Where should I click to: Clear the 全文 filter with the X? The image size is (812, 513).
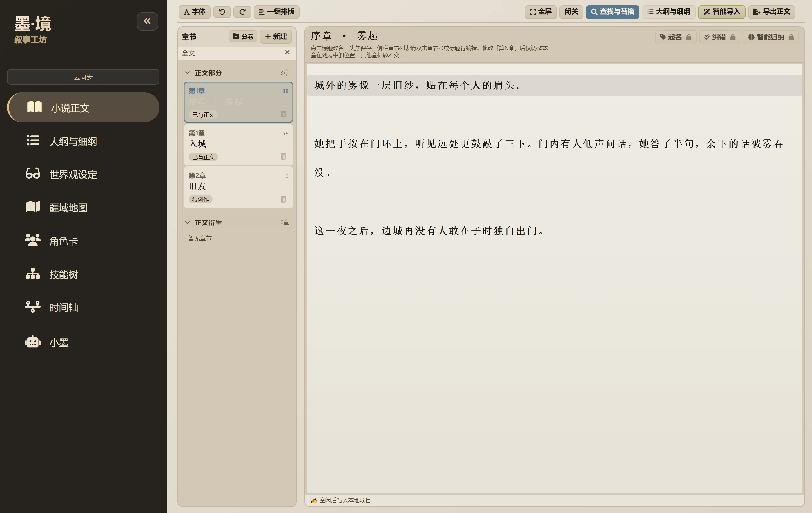point(287,52)
